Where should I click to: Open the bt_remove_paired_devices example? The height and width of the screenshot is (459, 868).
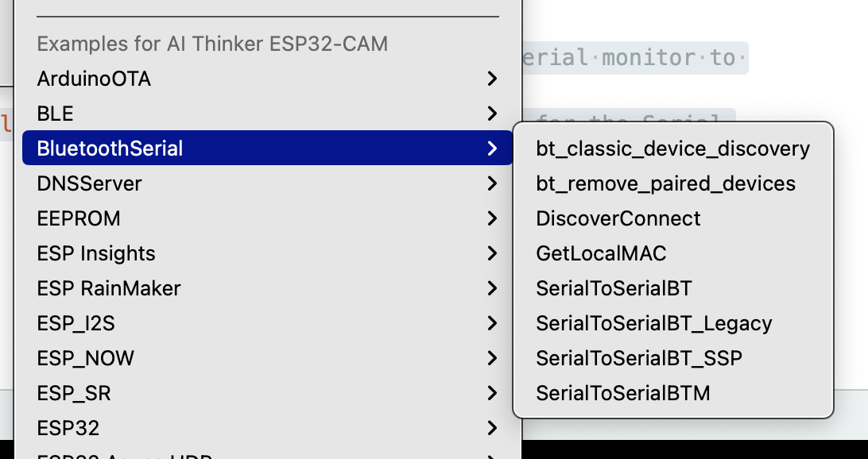point(665,183)
